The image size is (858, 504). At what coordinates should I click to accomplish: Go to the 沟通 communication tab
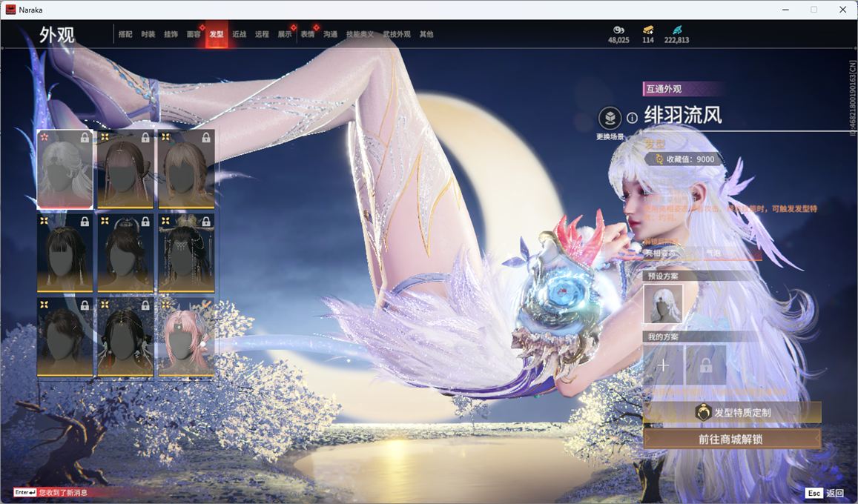click(x=331, y=34)
